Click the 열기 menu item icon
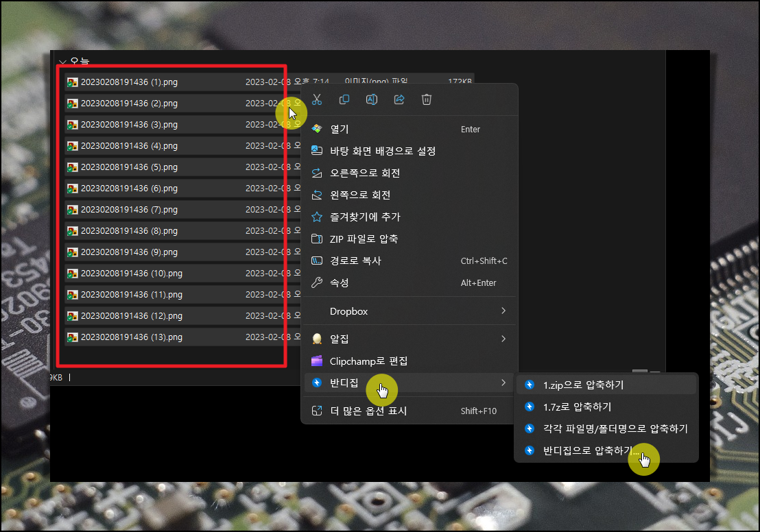The image size is (760, 532). tap(317, 129)
